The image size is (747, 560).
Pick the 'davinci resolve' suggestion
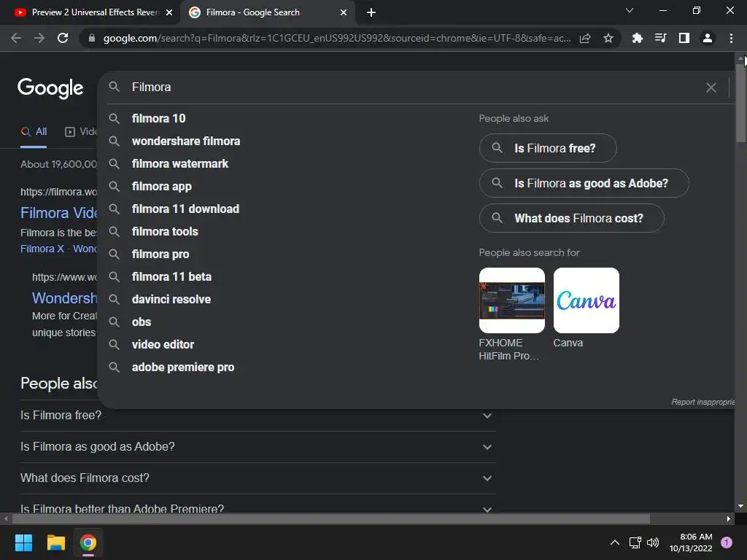171,300
